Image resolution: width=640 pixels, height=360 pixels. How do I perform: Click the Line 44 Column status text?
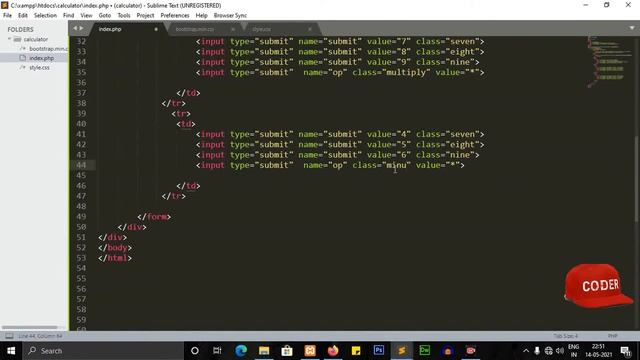point(40,336)
